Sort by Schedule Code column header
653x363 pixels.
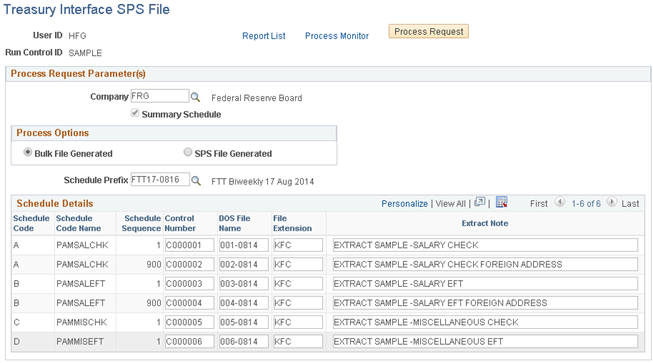coord(31,223)
